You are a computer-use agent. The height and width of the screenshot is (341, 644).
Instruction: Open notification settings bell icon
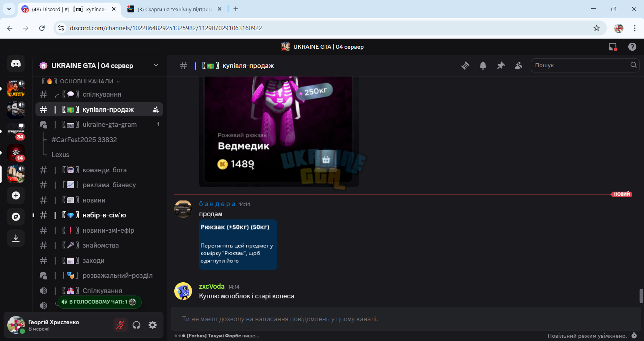tap(483, 66)
